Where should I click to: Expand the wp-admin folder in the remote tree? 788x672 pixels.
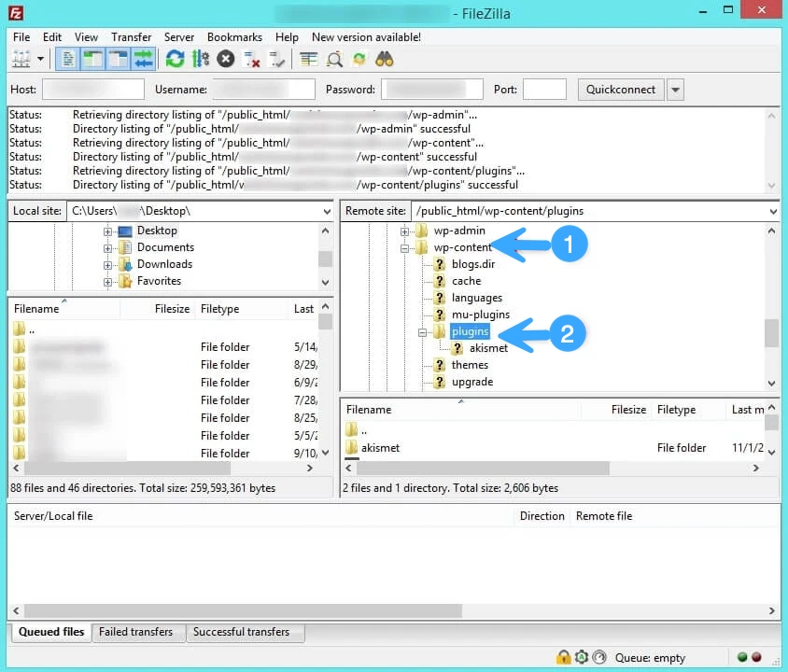pyautogui.click(x=405, y=231)
